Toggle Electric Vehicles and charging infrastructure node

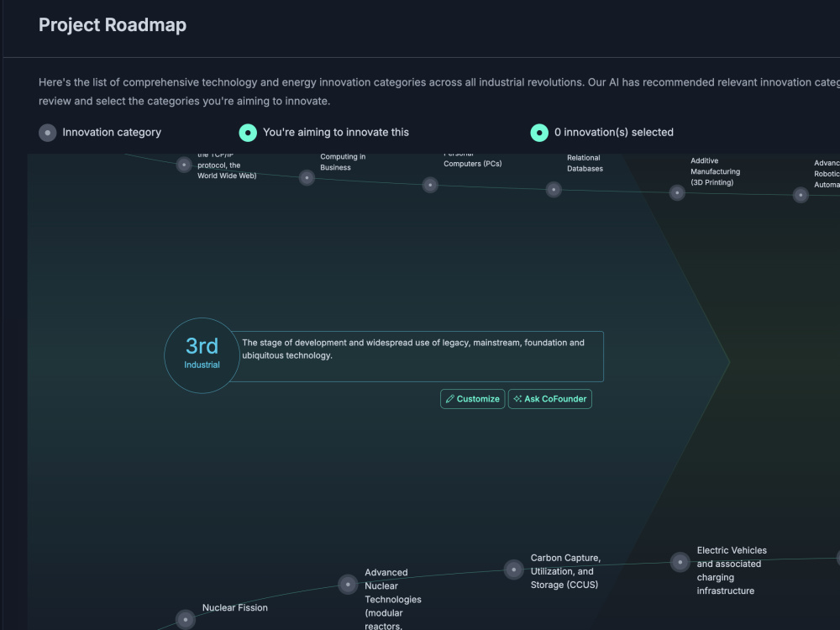pos(680,562)
